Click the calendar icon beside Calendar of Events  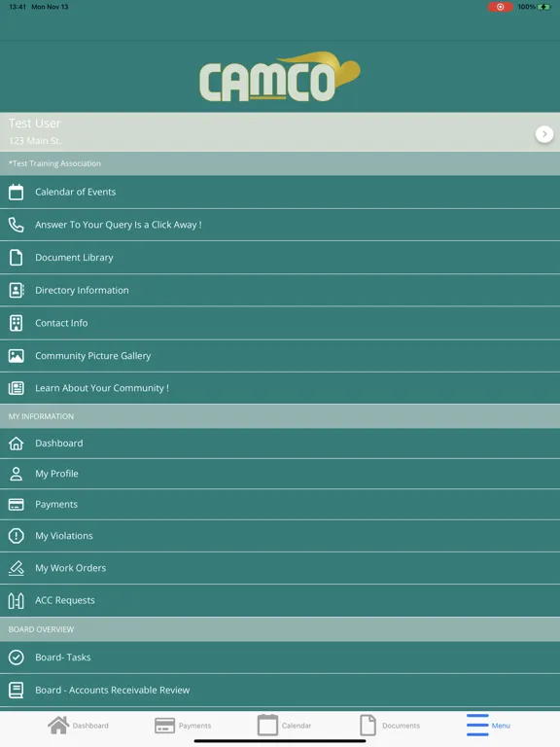(x=16, y=192)
